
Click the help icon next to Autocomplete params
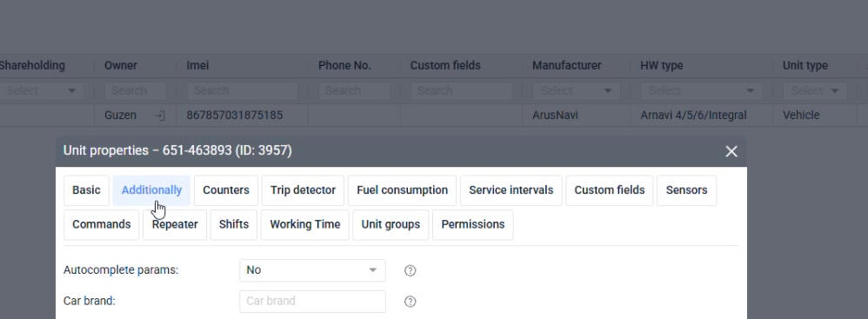point(410,270)
